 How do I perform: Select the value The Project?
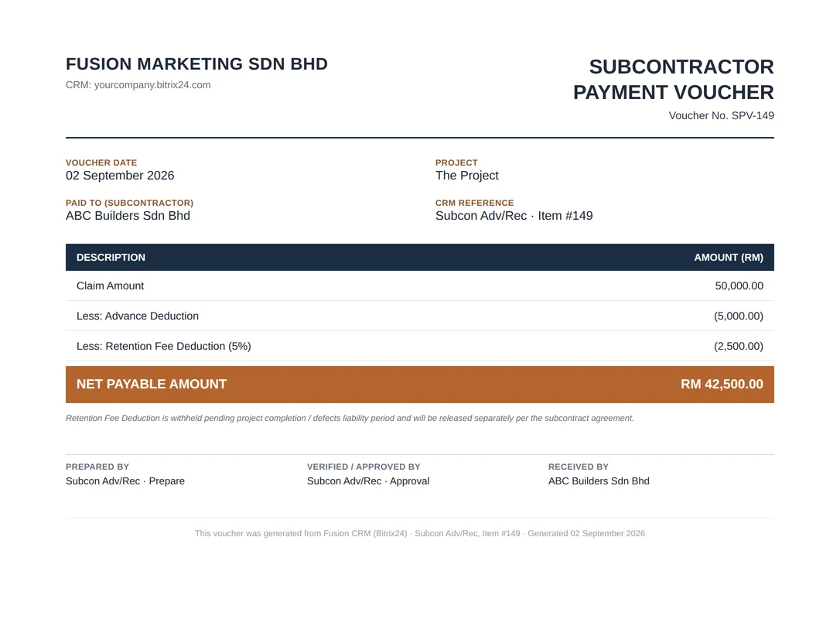pyautogui.click(x=467, y=175)
